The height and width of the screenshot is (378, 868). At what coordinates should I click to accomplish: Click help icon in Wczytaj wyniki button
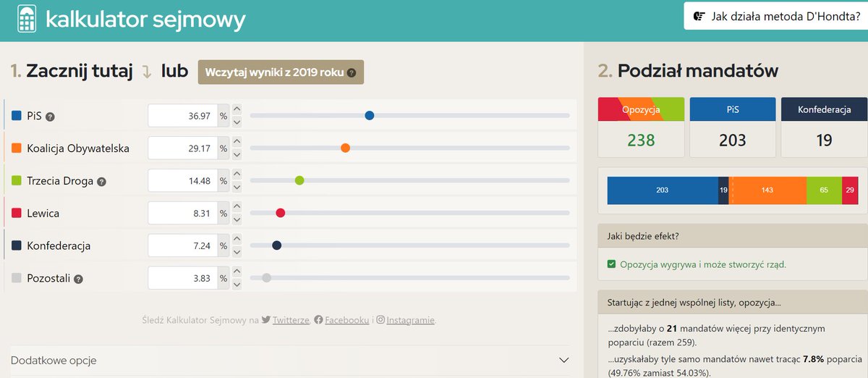pos(352,72)
